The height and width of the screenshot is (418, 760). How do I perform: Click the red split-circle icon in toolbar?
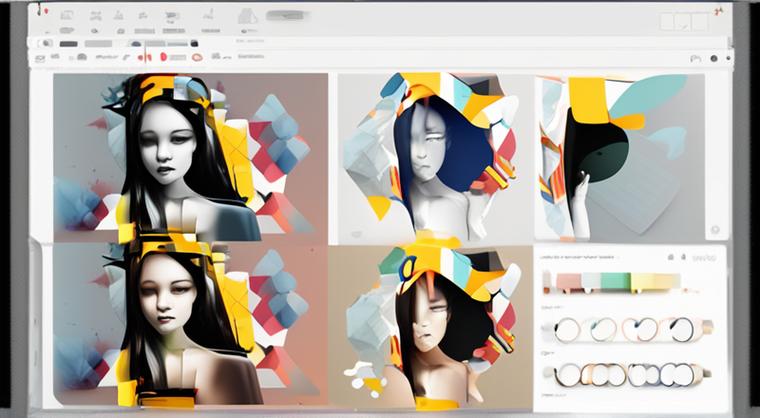point(144,57)
